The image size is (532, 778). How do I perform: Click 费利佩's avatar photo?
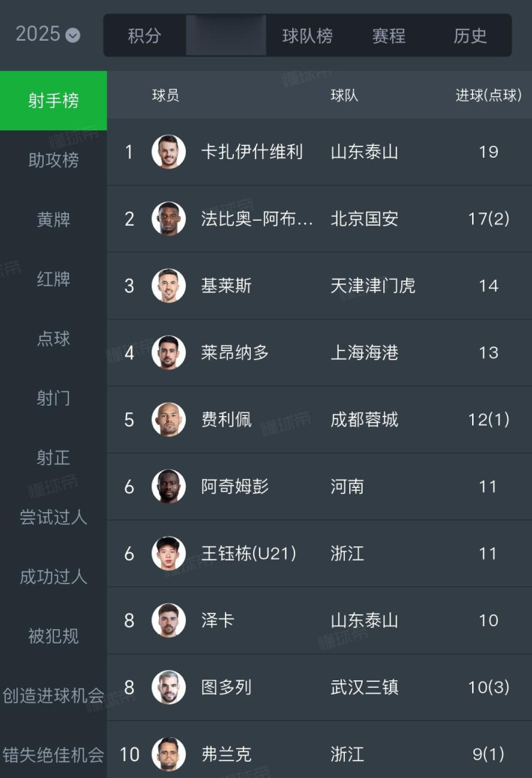click(169, 420)
